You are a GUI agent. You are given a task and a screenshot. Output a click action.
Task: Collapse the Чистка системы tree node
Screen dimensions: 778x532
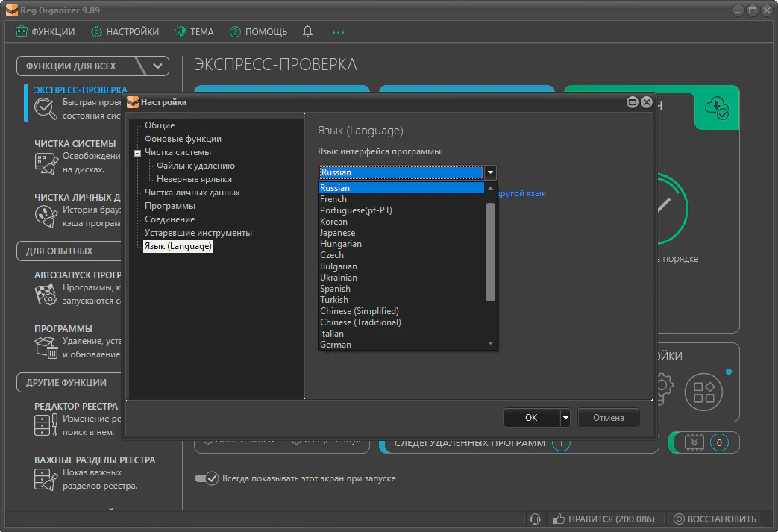(x=137, y=153)
